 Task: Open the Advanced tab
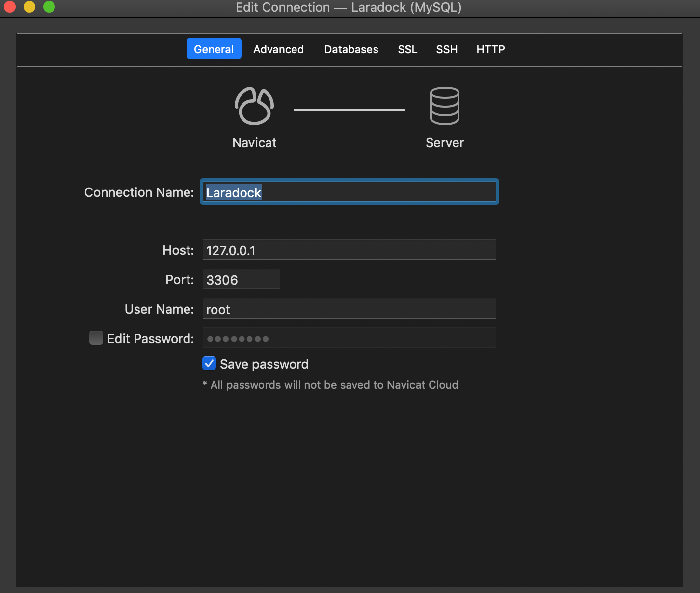278,49
